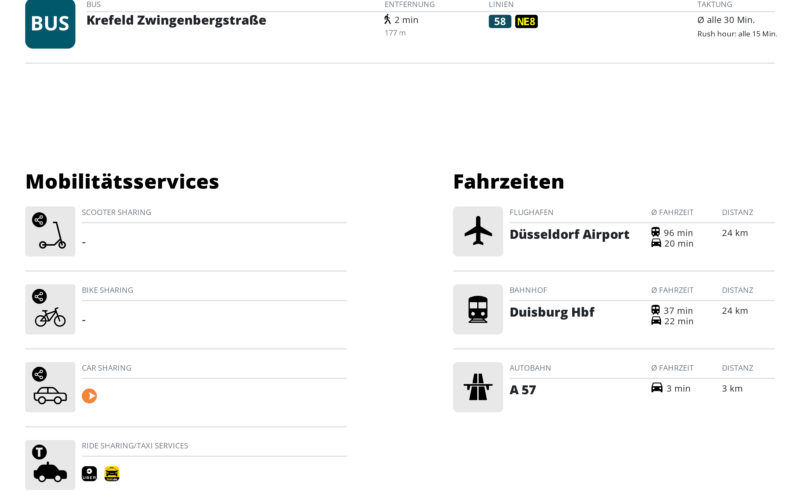
Task: Open Düsseldorf Airport entry
Action: point(569,235)
